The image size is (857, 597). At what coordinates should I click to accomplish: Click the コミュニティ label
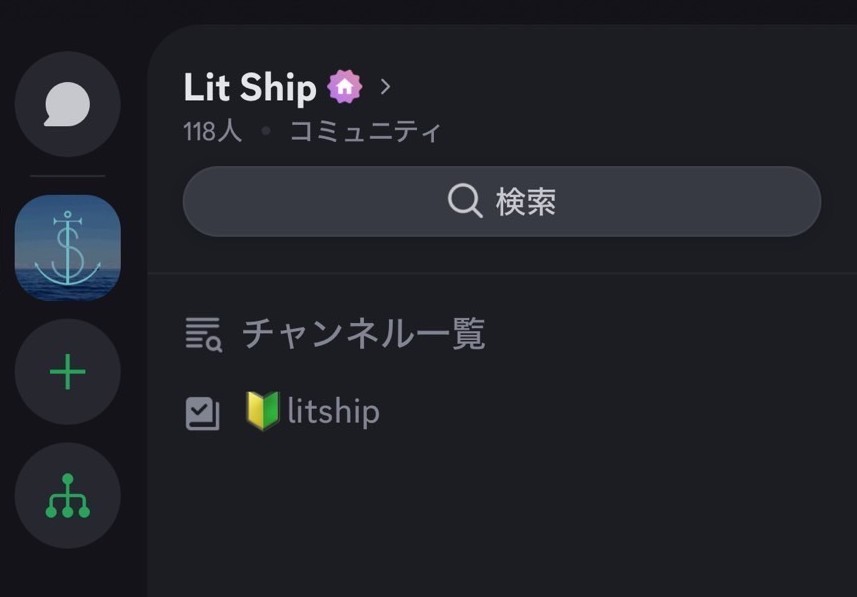pos(364,129)
